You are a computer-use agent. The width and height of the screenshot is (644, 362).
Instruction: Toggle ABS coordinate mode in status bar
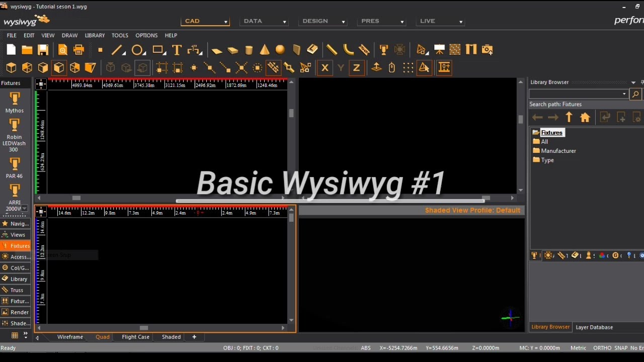(x=366, y=348)
